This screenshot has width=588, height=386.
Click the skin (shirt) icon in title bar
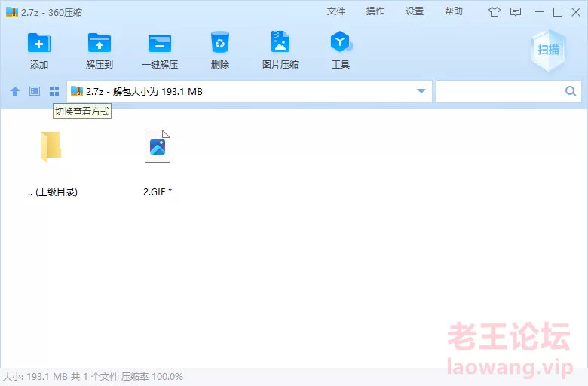coord(495,12)
